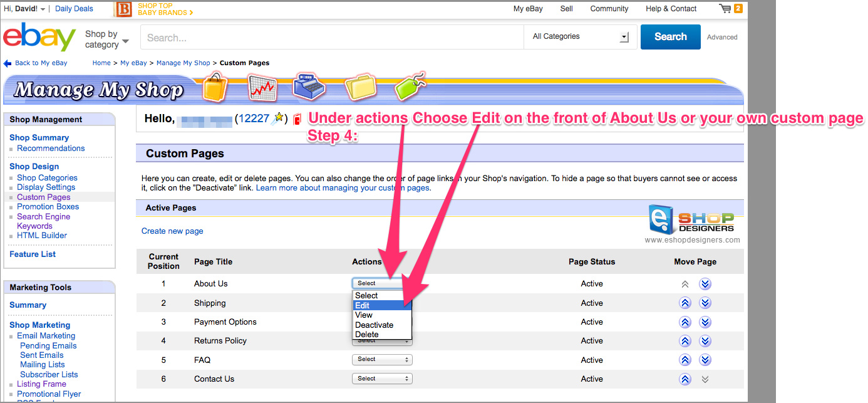868x403 pixels.
Task: Click inside the Search text field
Action: (332, 38)
